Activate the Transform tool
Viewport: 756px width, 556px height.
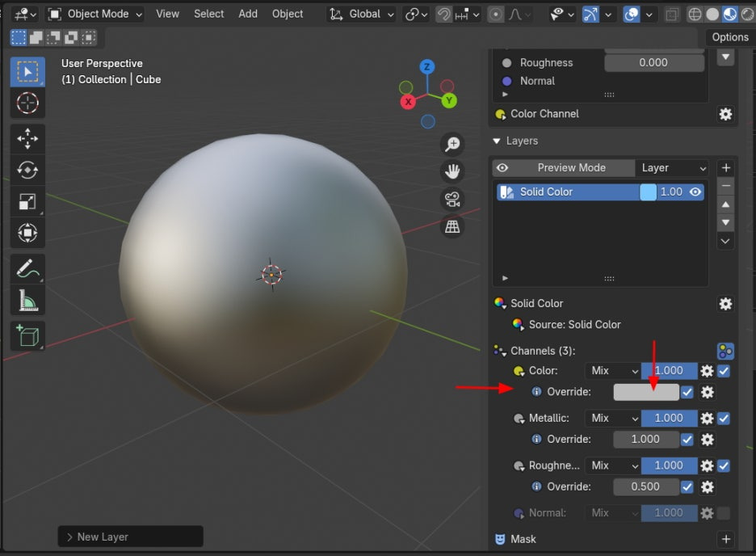pyautogui.click(x=27, y=233)
